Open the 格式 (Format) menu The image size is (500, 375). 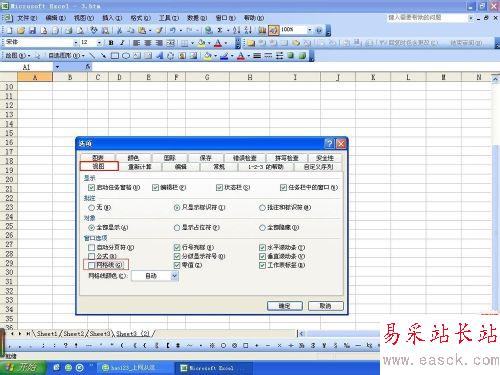140,18
